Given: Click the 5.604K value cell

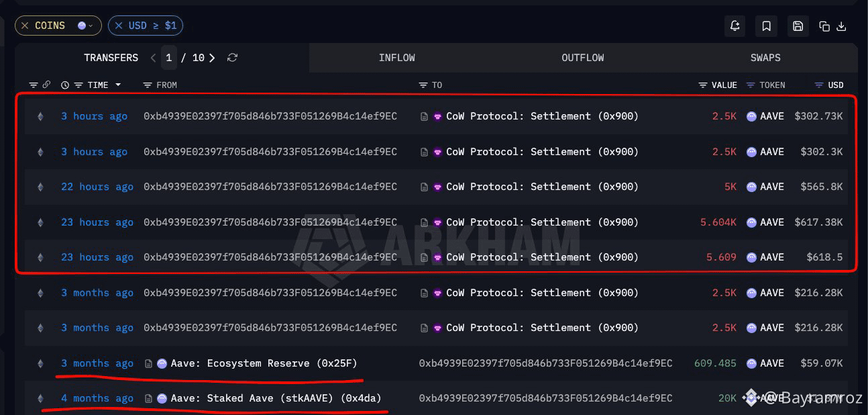Looking at the screenshot, I should pos(718,222).
